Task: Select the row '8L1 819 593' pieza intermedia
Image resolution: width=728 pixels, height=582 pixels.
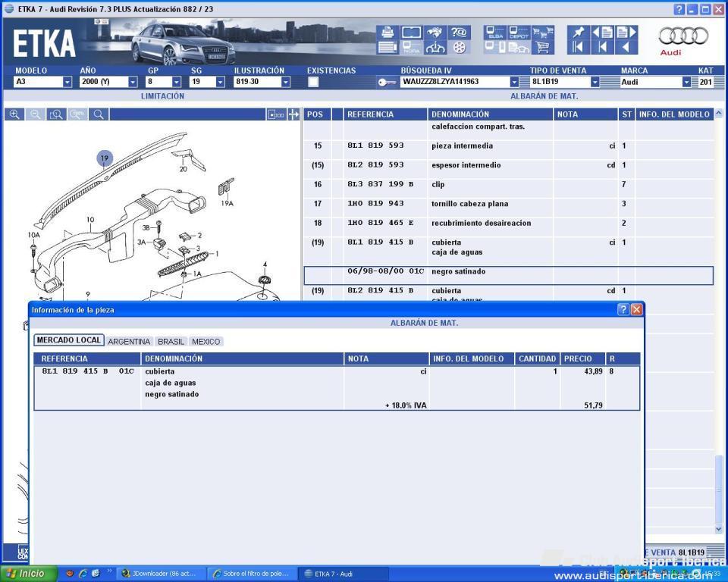Action: pos(508,145)
